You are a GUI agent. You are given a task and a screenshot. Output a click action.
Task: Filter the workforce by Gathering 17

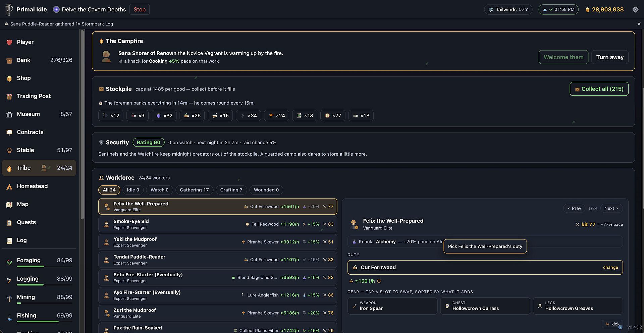coord(194,190)
